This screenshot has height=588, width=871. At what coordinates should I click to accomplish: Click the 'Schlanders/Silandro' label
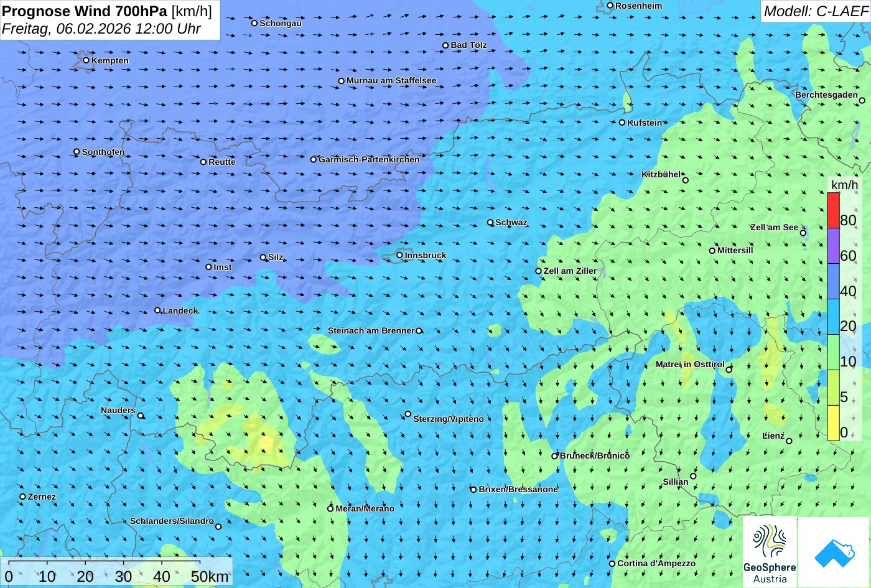(x=172, y=521)
